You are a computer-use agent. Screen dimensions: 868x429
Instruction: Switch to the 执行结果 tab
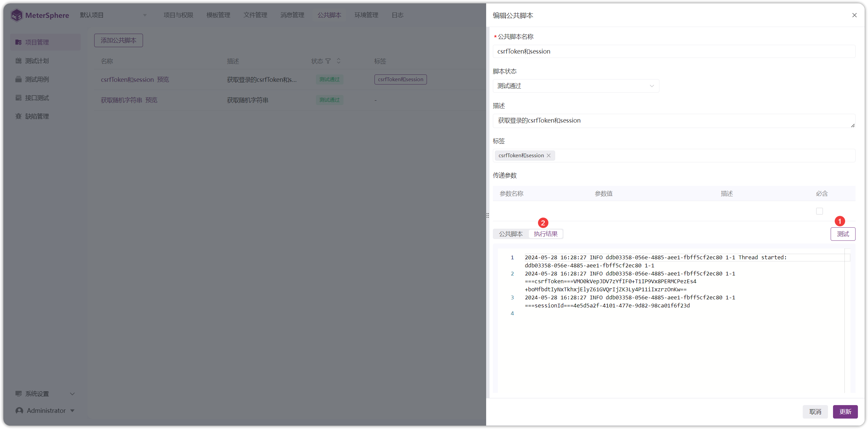coord(546,234)
